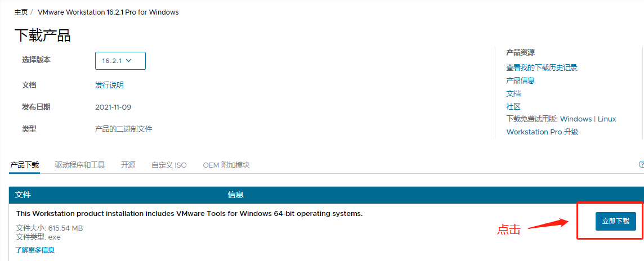This screenshot has height=261, width=644.
Task: Click the VMware Tools installation description text
Action: click(x=189, y=214)
